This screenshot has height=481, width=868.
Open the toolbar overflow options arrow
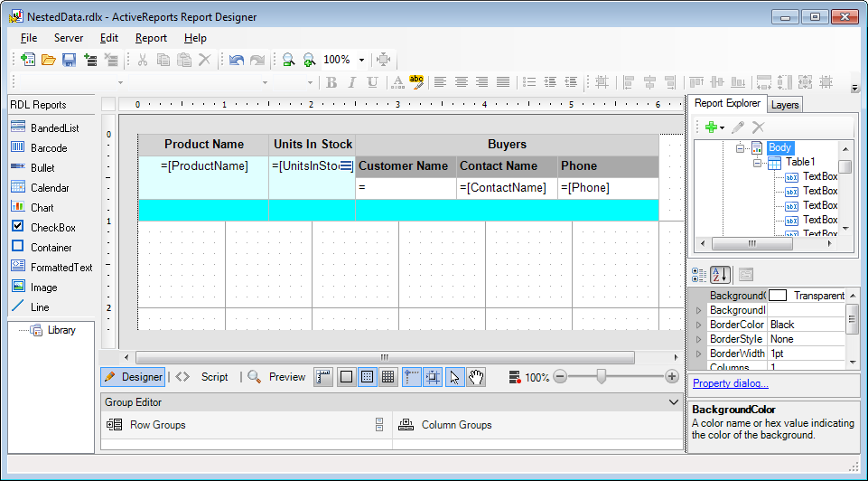(854, 88)
